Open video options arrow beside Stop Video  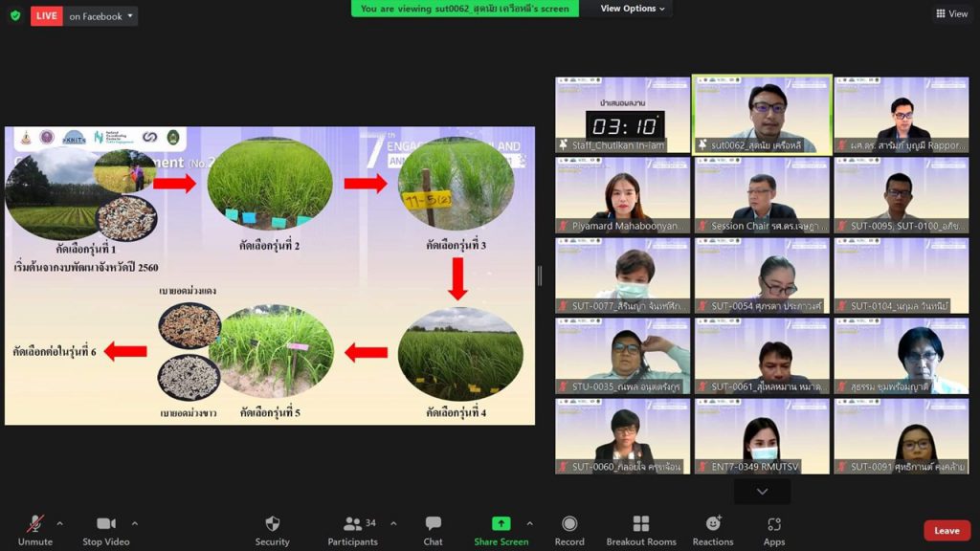(134, 523)
